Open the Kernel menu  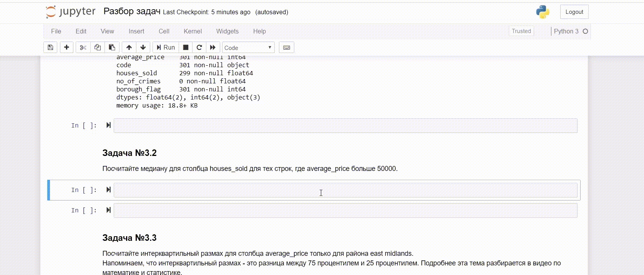[x=193, y=31]
